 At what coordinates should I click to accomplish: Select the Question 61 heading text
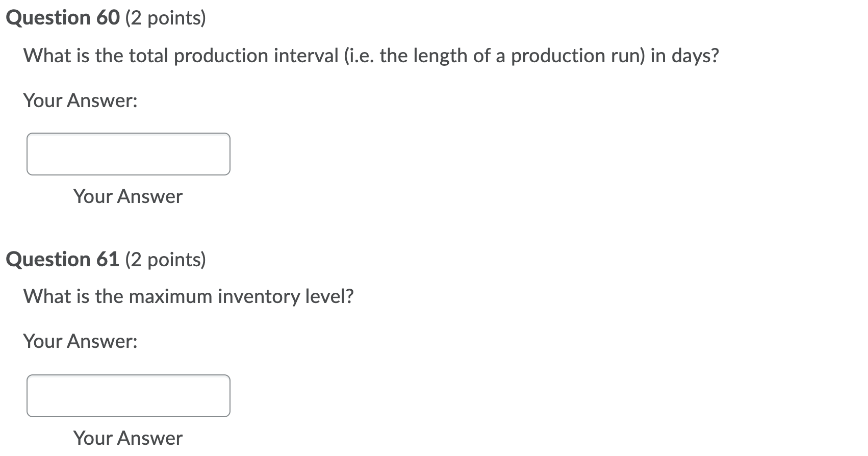pos(61,259)
